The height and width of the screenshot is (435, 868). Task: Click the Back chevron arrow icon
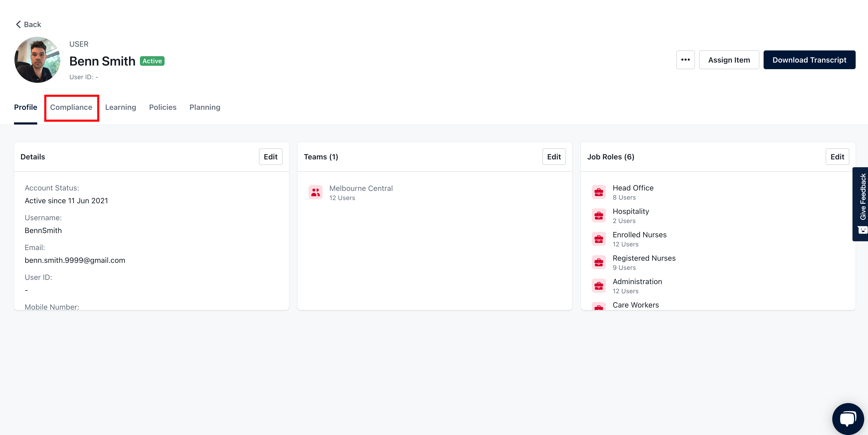[18, 24]
